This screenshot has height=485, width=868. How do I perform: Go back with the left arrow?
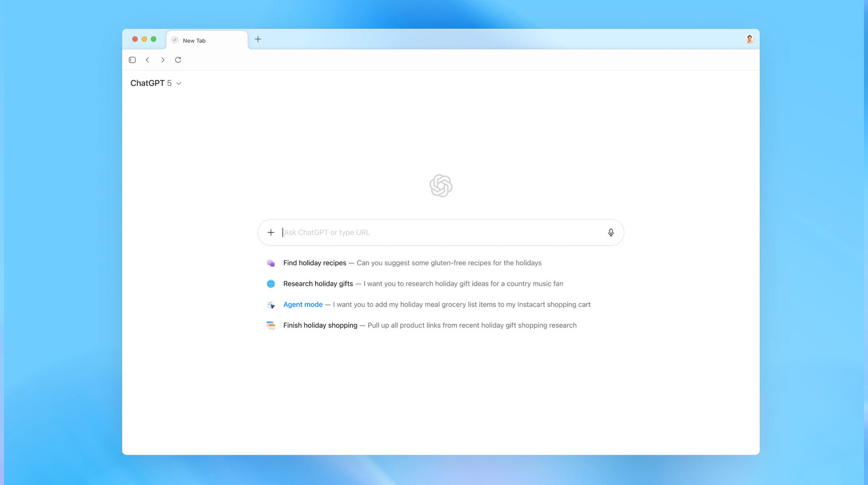tap(147, 60)
